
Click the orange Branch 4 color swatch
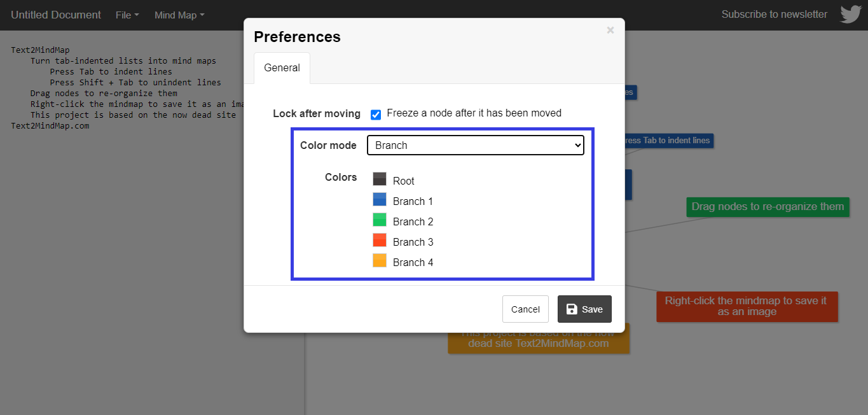379,260
